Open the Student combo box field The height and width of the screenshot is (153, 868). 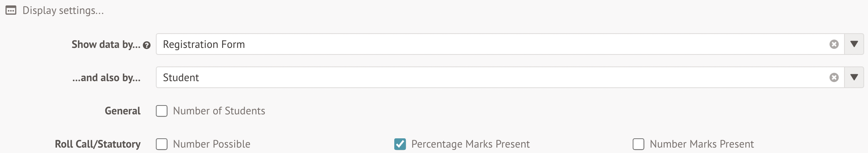[500, 77]
